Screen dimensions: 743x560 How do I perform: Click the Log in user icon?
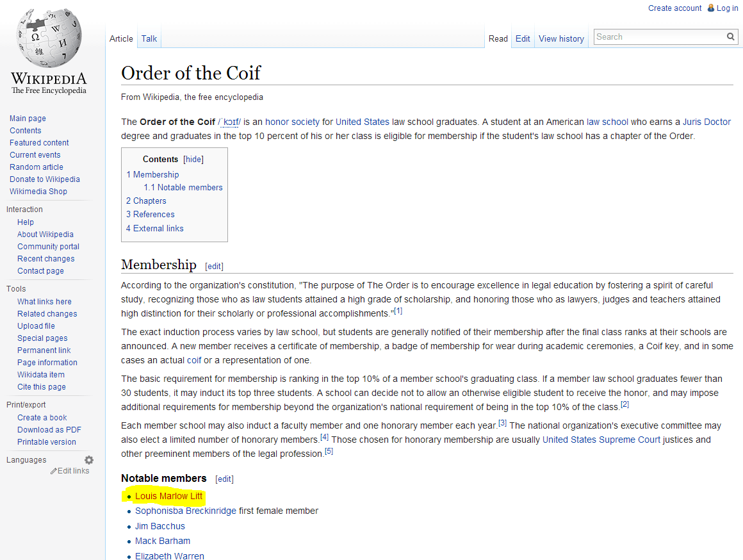[x=711, y=8]
